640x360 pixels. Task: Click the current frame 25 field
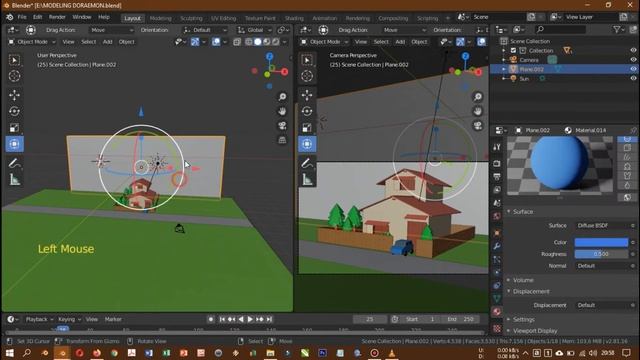370,319
